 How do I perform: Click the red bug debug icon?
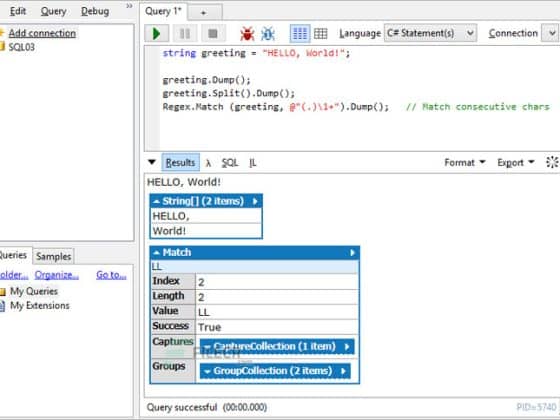coord(247,34)
